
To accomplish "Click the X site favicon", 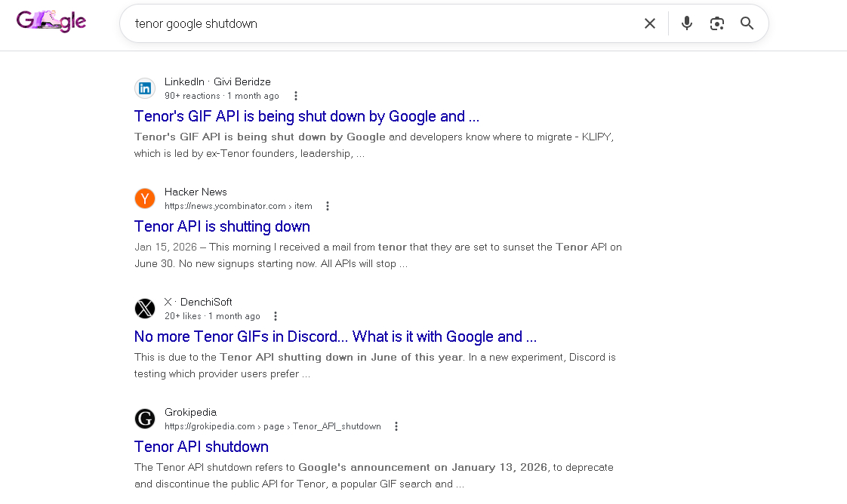I will (x=145, y=309).
